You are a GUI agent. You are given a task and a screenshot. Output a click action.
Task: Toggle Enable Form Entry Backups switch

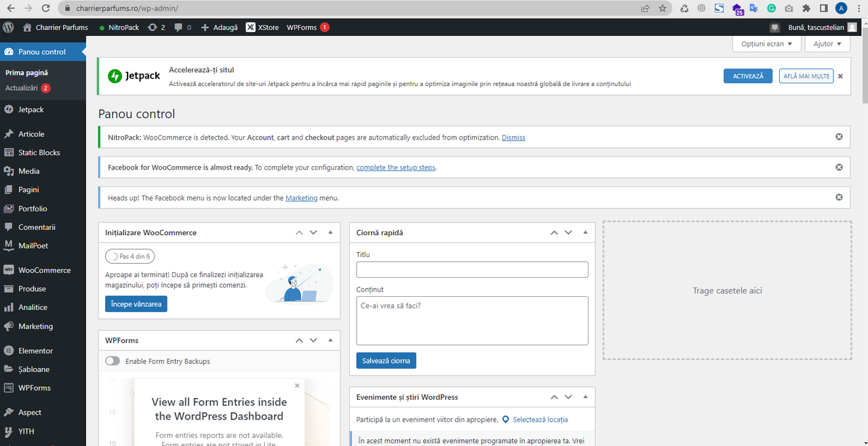click(x=113, y=361)
